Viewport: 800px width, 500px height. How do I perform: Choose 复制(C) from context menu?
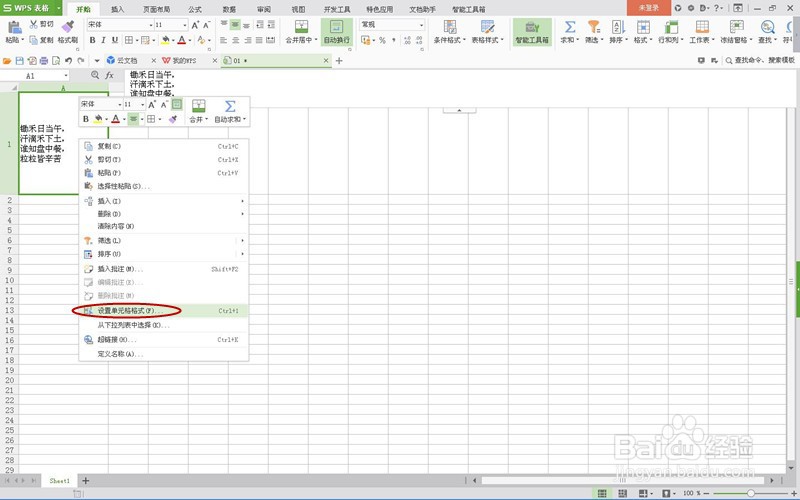[x=164, y=146]
